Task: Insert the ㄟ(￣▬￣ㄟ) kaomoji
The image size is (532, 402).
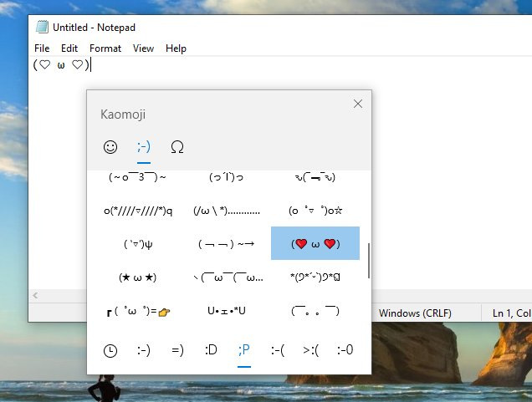Action: click(x=315, y=178)
